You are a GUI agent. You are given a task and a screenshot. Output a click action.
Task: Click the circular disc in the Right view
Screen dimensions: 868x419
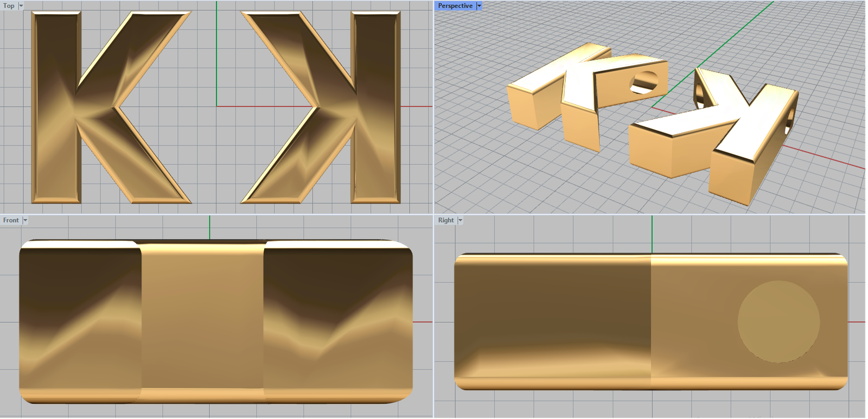[x=778, y=321]
